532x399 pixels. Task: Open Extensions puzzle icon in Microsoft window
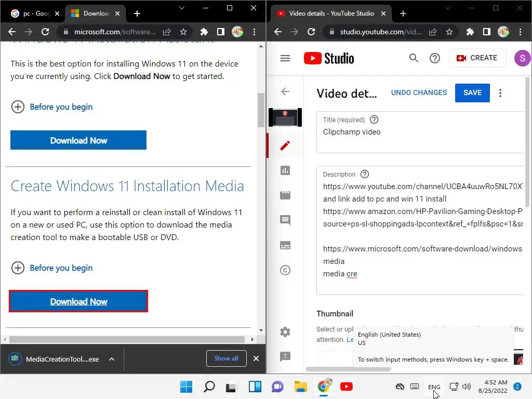[204, 32]
